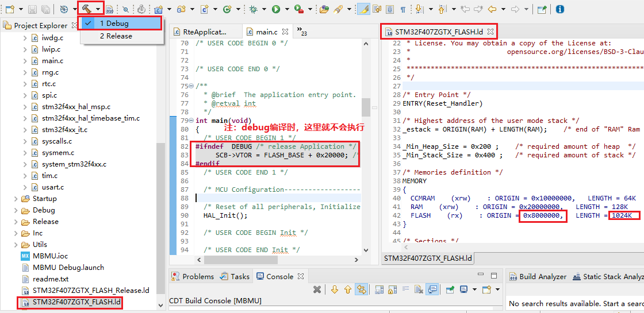Open the blue information center icon
644x313 pixels.
559,9
